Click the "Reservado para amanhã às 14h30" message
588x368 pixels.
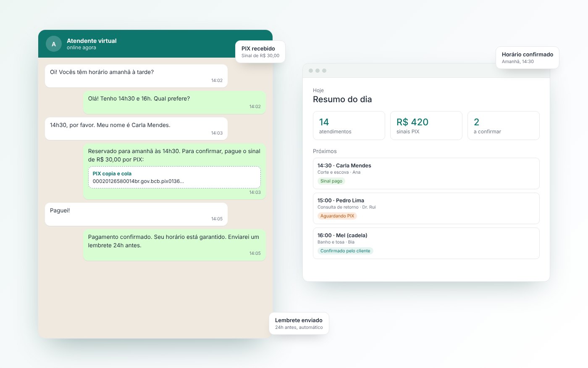tap(174, 171)
